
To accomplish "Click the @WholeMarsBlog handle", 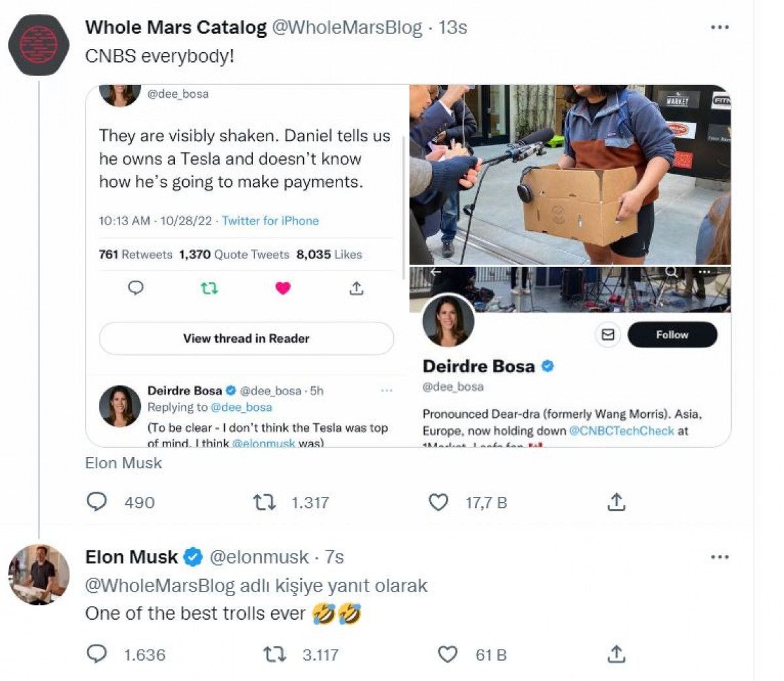I will point(346,27).
